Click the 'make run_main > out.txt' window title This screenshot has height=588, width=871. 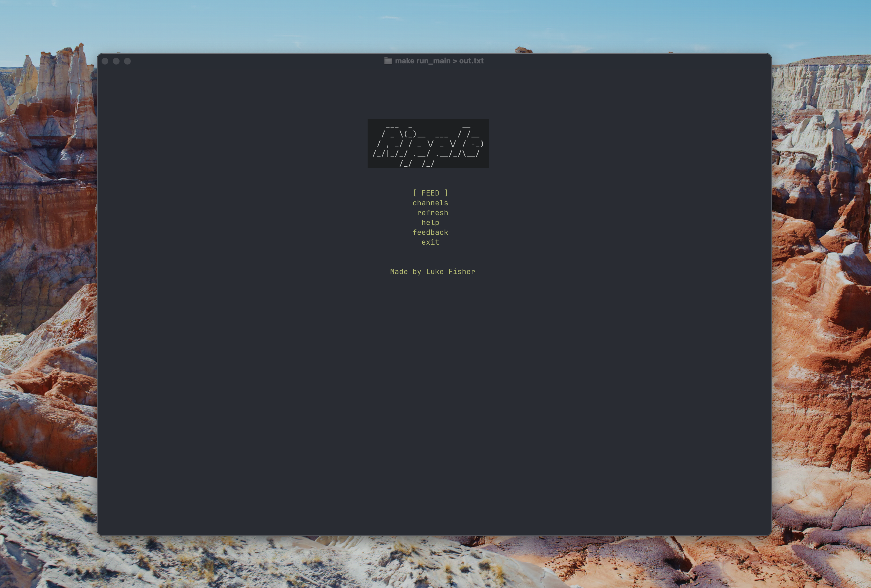[x=439, y=60]
